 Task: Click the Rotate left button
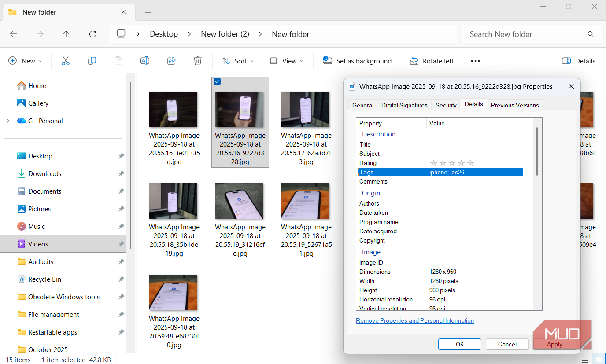(432, 61)
